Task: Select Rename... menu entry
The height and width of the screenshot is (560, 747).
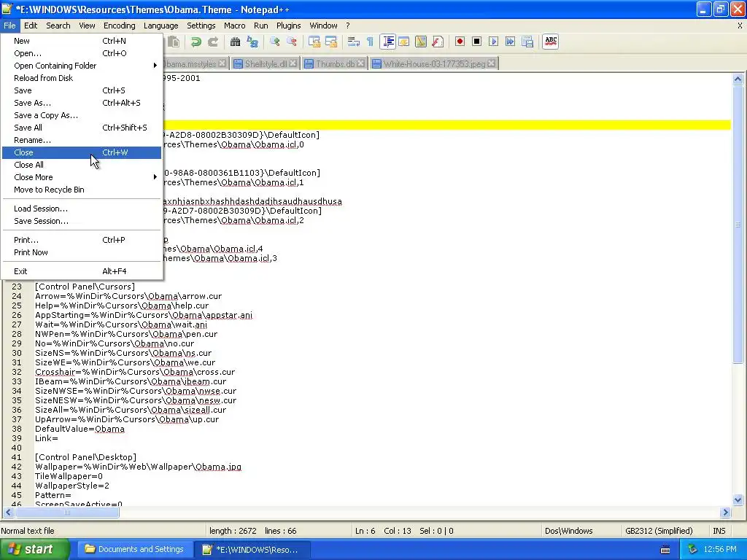Action: (x=82, y=140)
